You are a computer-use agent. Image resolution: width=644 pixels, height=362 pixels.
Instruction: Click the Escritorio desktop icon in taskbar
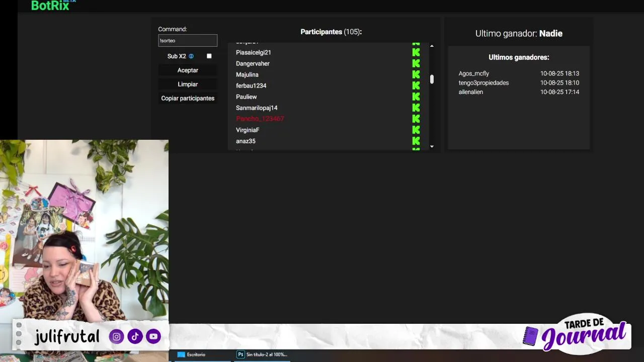tap(181, 354)
